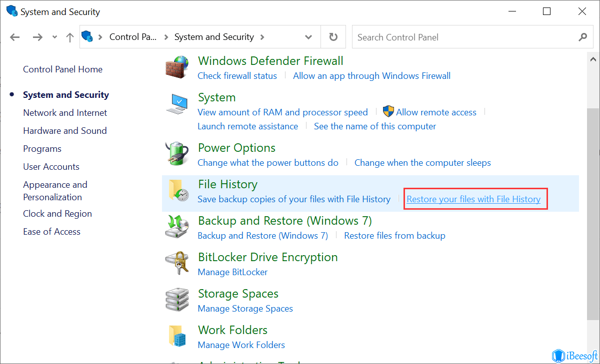Click Save backup copies of your files

click(x=294, y=199)
